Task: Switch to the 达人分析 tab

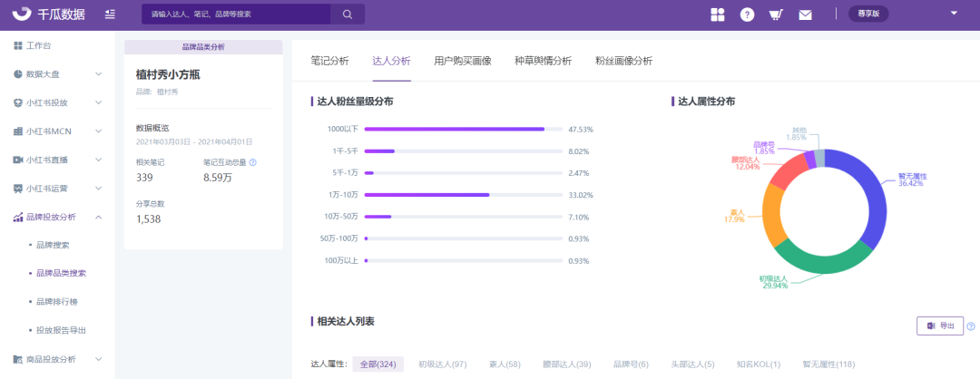Action: point(391,61)
